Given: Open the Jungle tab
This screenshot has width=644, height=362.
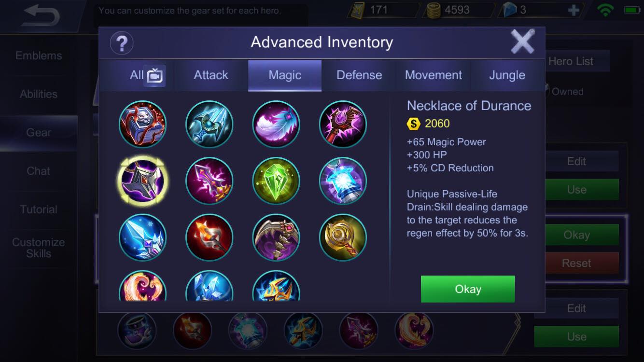Looking at the screenshot, I should (507, 75).
